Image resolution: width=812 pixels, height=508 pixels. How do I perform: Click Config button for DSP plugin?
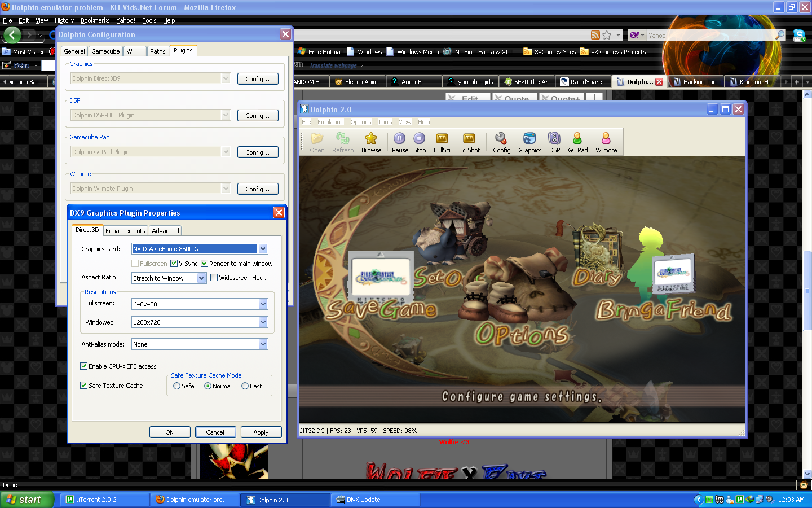(x=258, y=116)
